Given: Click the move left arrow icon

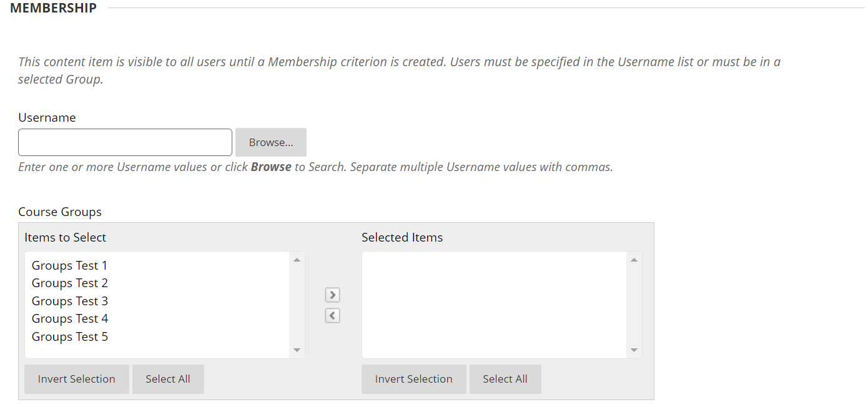Looking at the screenshot, I should [333, 316].
